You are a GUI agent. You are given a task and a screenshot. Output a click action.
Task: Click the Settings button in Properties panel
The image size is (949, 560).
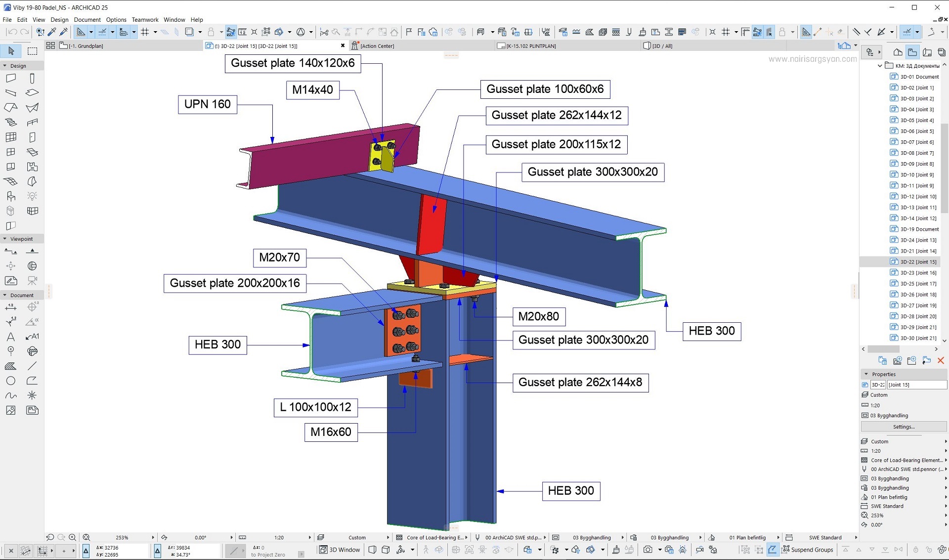pyautogui.click(x=905, y=427)
